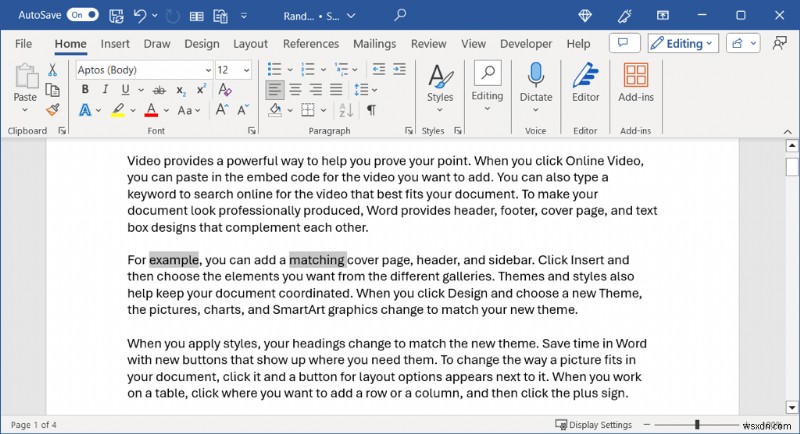
Task: Open the Comments button
Action: tap(624, 43)
